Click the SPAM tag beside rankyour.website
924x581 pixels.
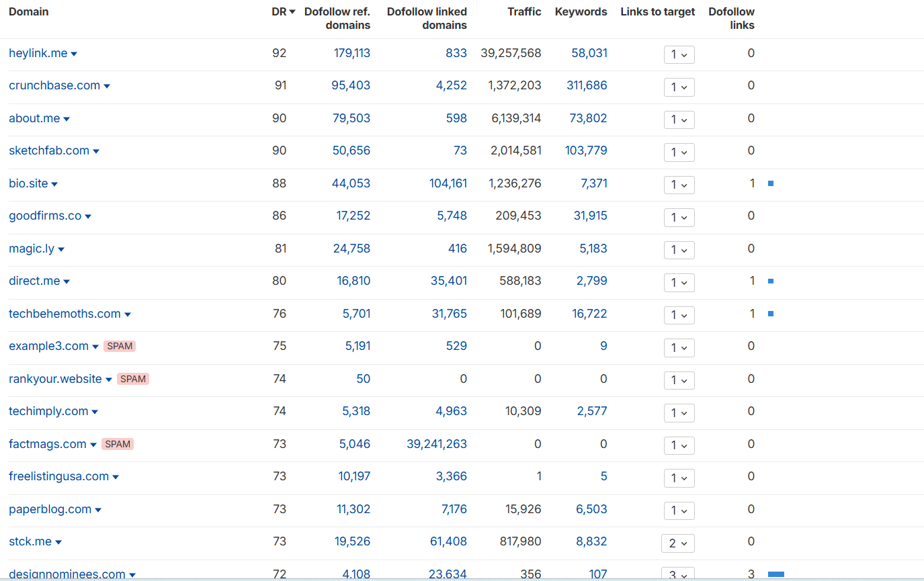(133, 379)
